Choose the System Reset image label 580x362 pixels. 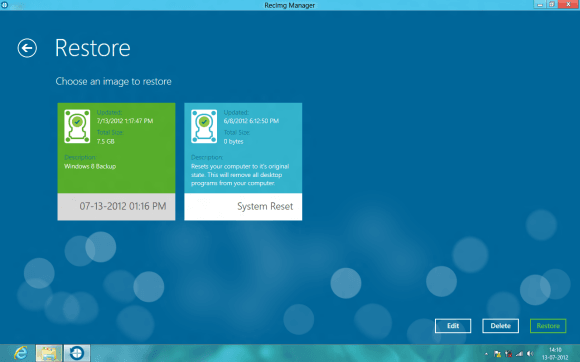(265, 206)
